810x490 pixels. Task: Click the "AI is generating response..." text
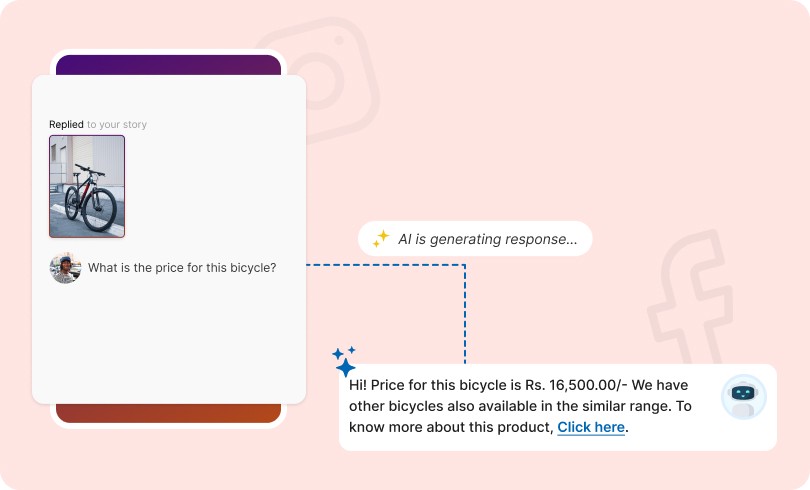coord(487,239)
